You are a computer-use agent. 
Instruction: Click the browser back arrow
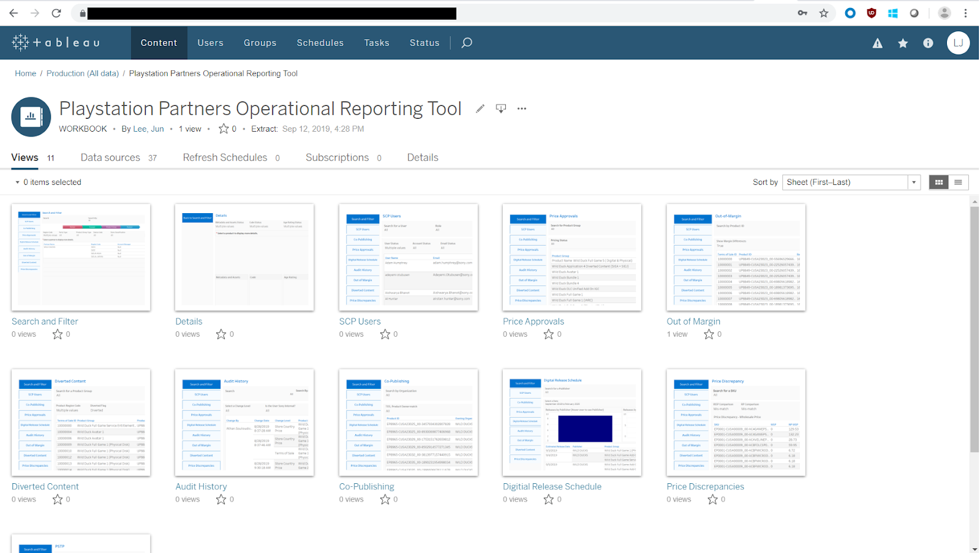coord(13,13)
